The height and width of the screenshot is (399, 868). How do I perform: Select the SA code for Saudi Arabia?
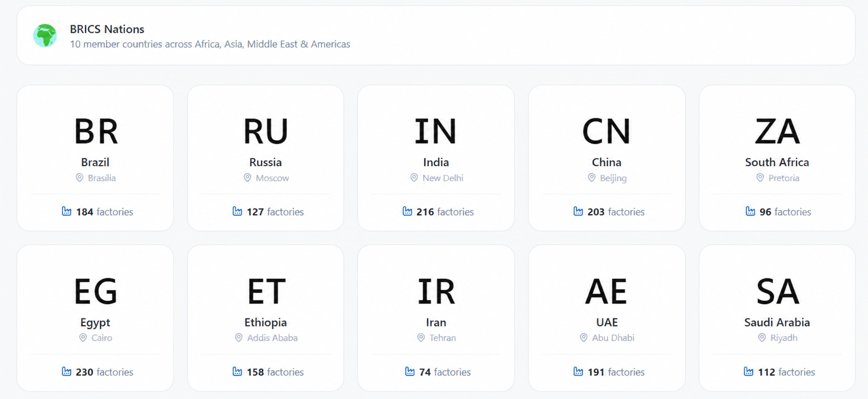[x=777, y=292]
